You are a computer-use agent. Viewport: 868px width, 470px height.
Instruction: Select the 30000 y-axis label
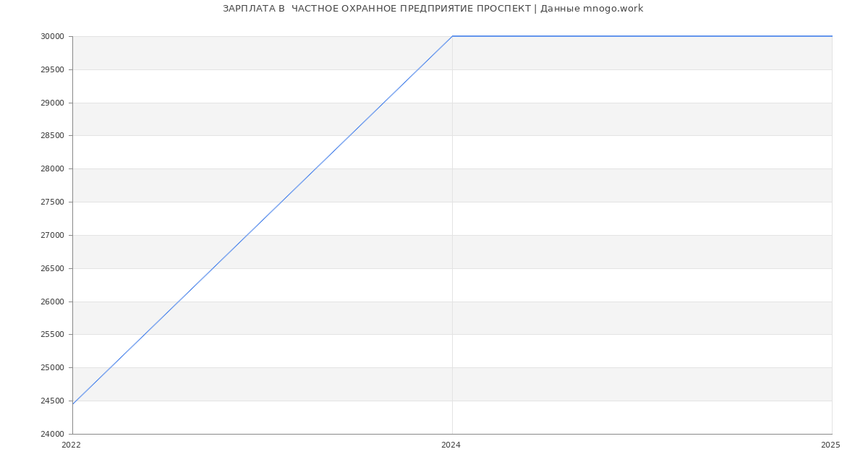tap(52, 37)
